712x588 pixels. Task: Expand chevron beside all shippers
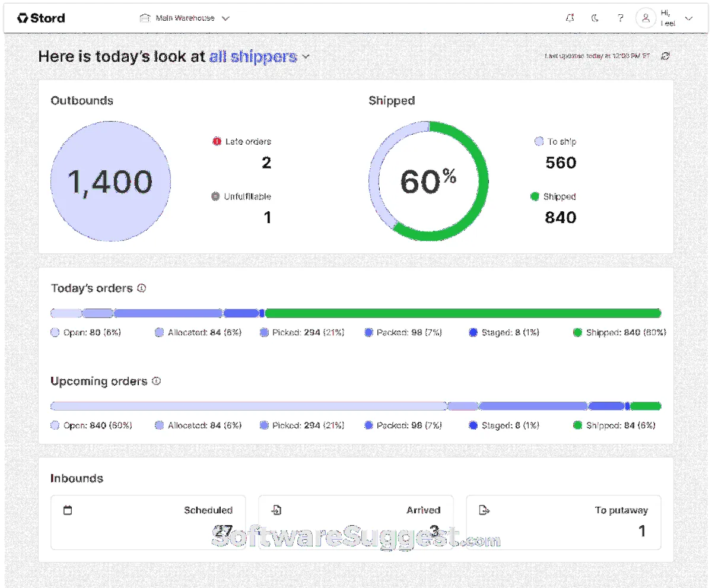[x=306, y=57]
